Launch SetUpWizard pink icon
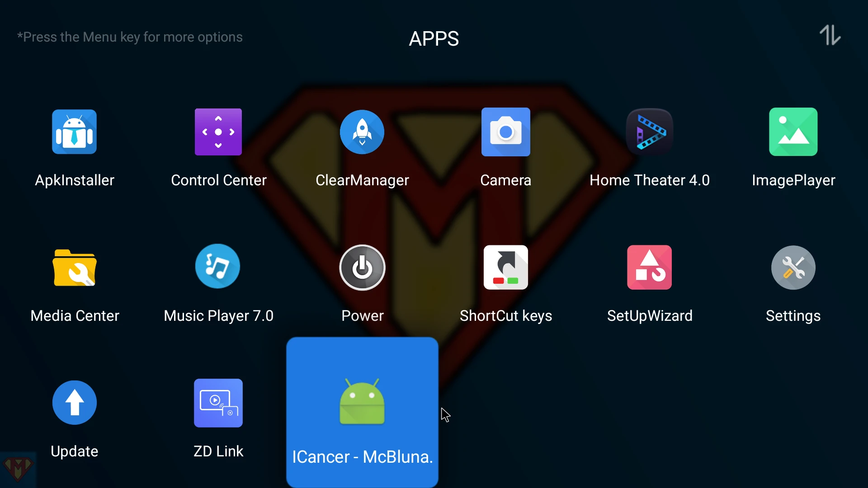The image size is (868, 488). (x=650, y=267)
